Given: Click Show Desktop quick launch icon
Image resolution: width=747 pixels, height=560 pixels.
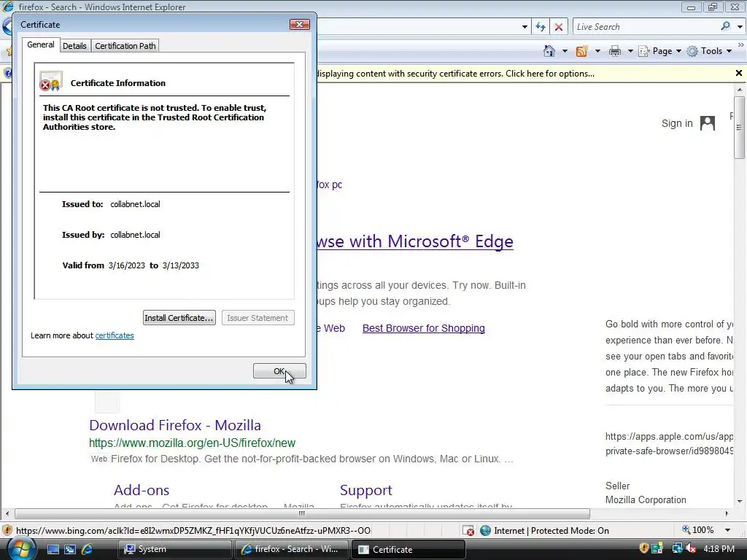Looking at the screenshot, I should tap(53, 549).
